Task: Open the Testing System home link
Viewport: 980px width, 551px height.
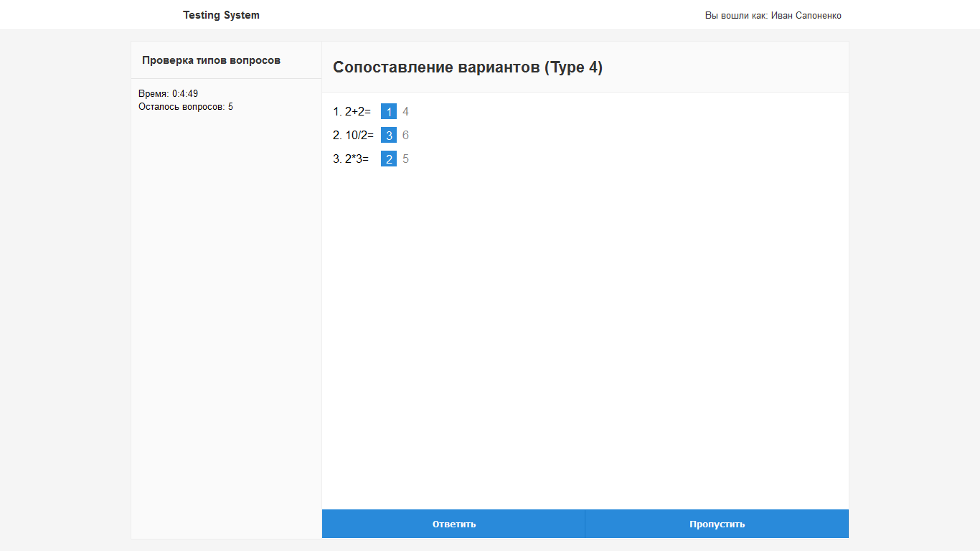Action: click(221, 15)
